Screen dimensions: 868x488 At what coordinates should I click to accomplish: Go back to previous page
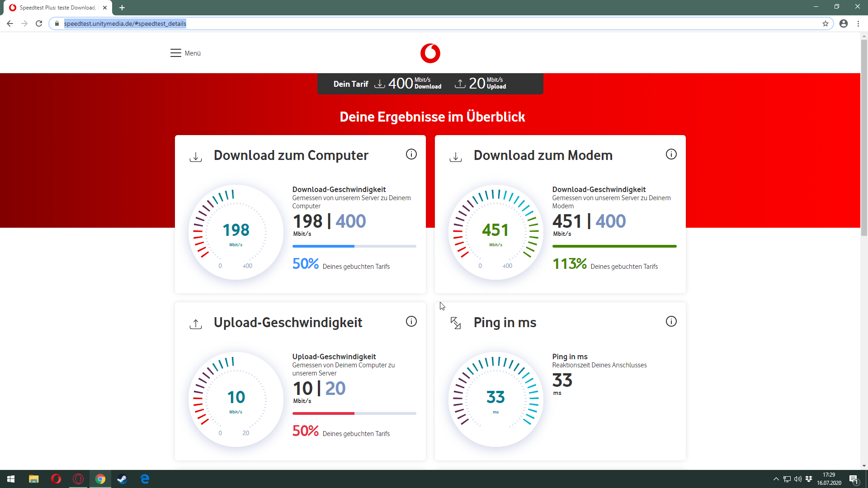10,23
